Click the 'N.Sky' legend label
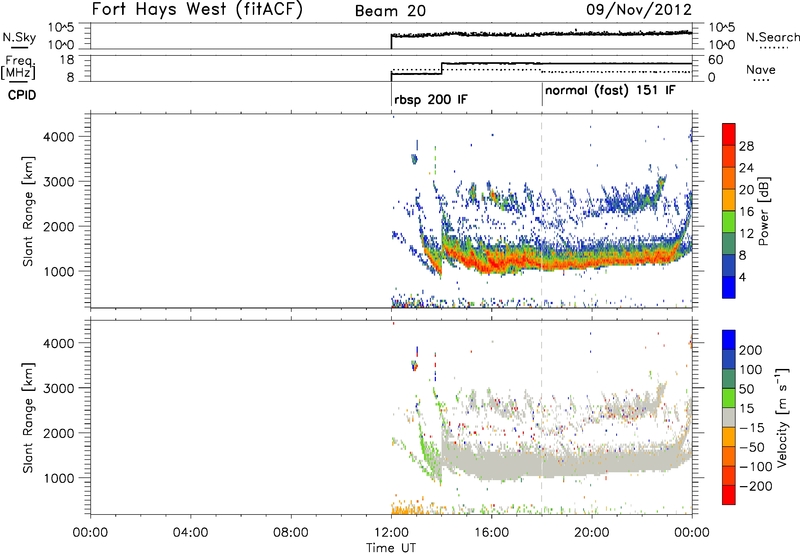The height and width of the screenshot is (554, 800). click(x=19, y=37)
